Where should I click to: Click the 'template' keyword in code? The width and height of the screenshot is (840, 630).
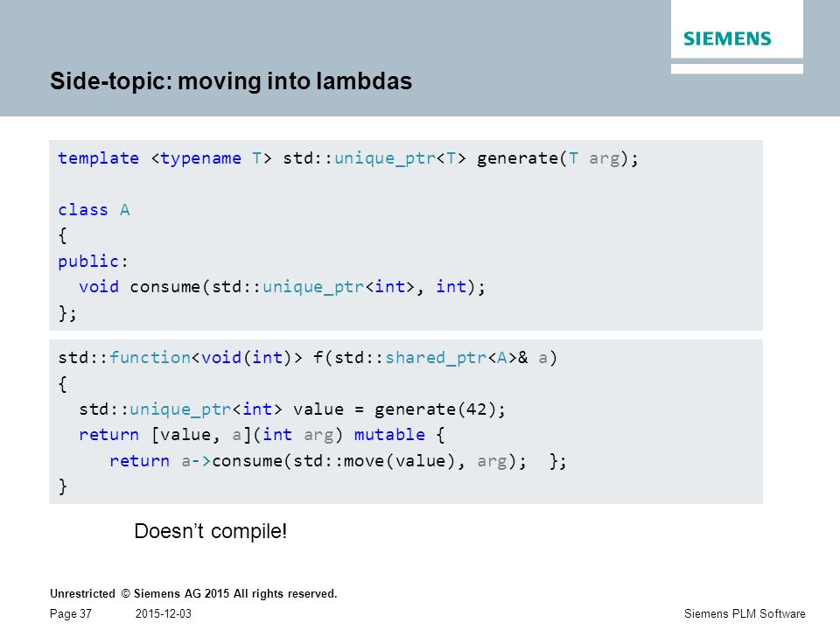pyautogui.click(x=99, y=158)
